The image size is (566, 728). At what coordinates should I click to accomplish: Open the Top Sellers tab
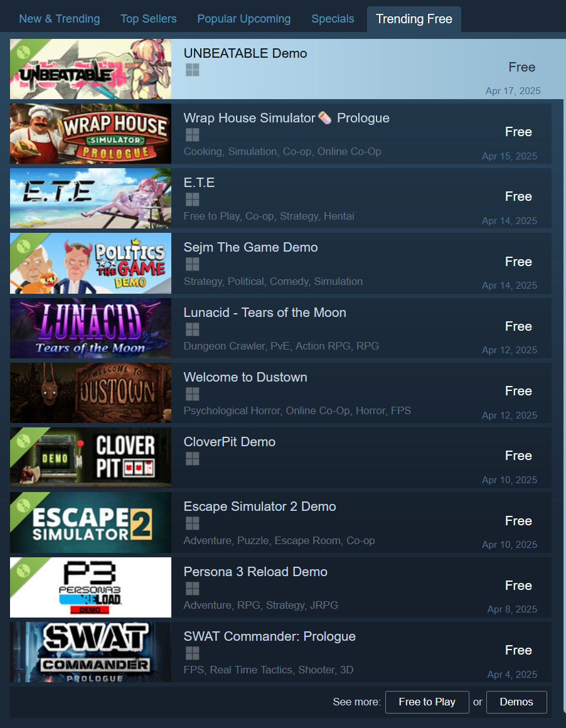[x=149, y=19]
